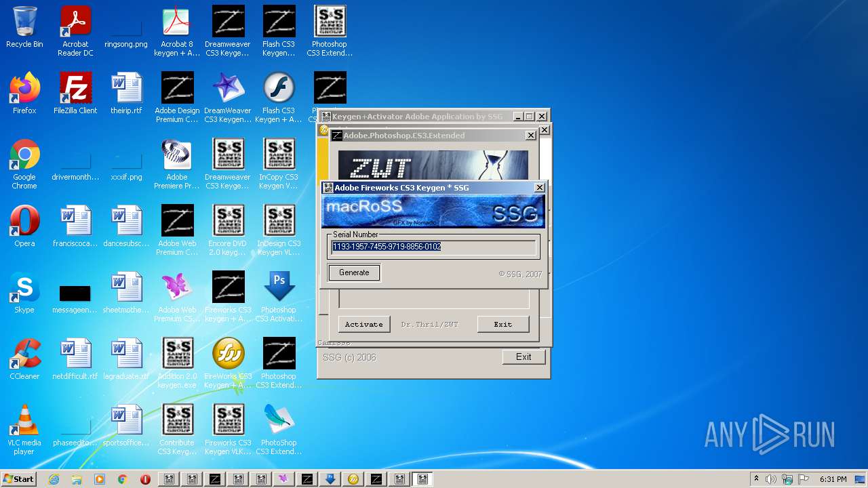Launch Google Chrome from desktop
This screenshot has width=868, height=488.
(24, 164)
